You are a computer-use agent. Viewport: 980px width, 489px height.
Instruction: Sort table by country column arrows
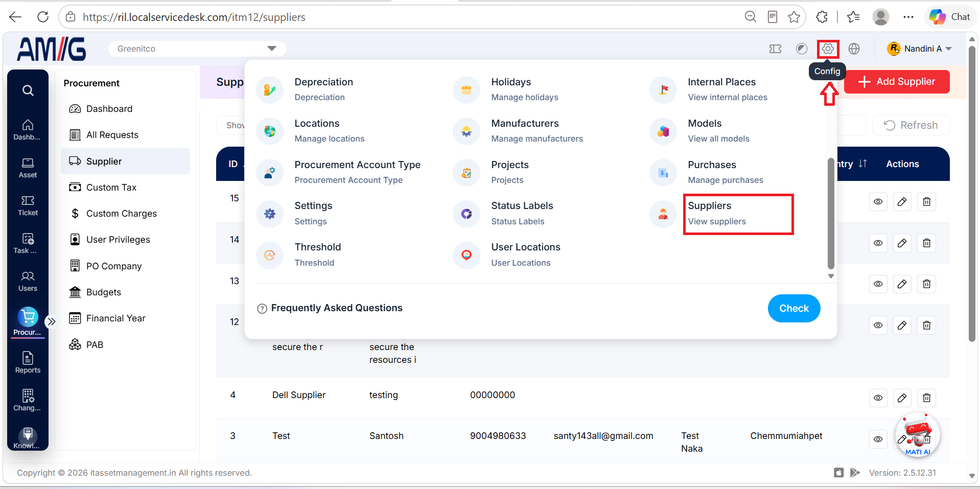click(863, 164)
